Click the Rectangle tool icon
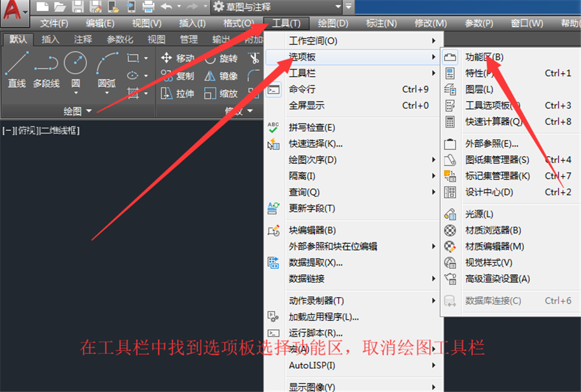This screenshot has height=392, width=581. [x=132, y=58]
